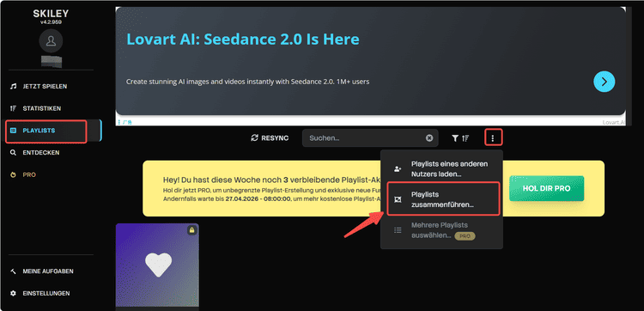Click the music note icon
Image resolution: width=644 pixels, height=311 pixels.
(14, 86)
